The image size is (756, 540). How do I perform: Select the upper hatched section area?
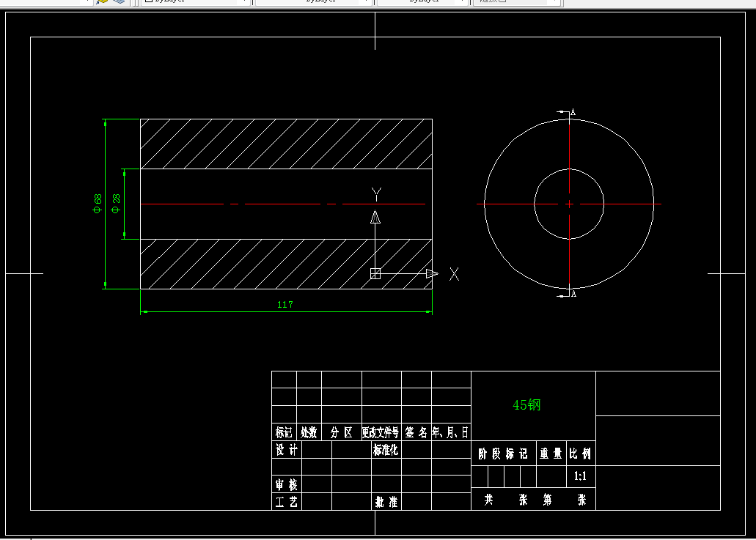coord(286,144)
